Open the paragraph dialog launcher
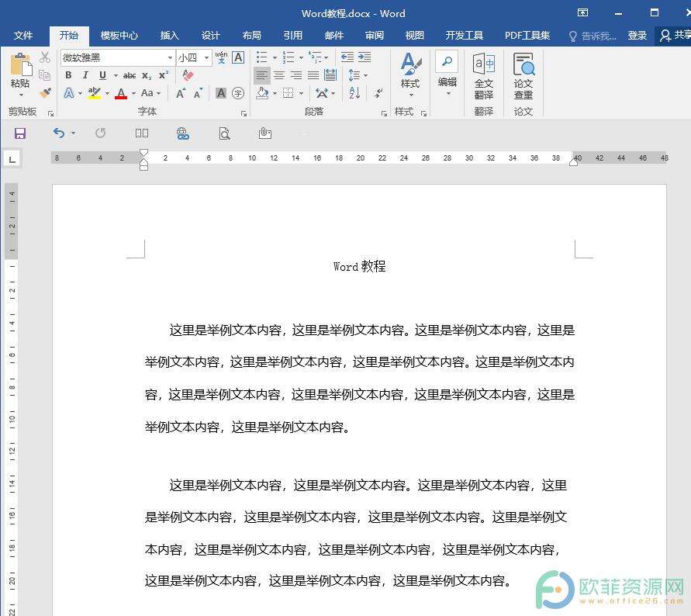The image size is (691, 616). click(x=384, y=114)
